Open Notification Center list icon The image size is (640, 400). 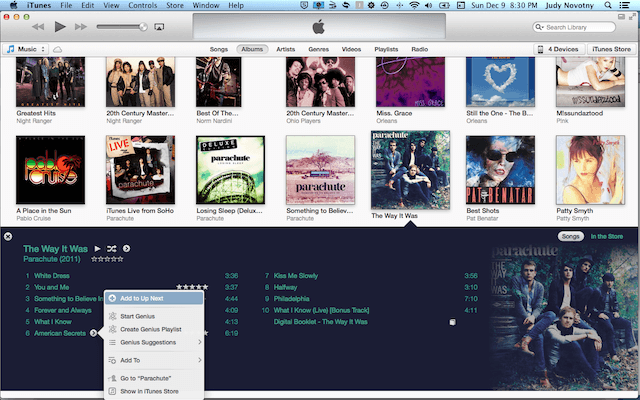pos(624,5)
